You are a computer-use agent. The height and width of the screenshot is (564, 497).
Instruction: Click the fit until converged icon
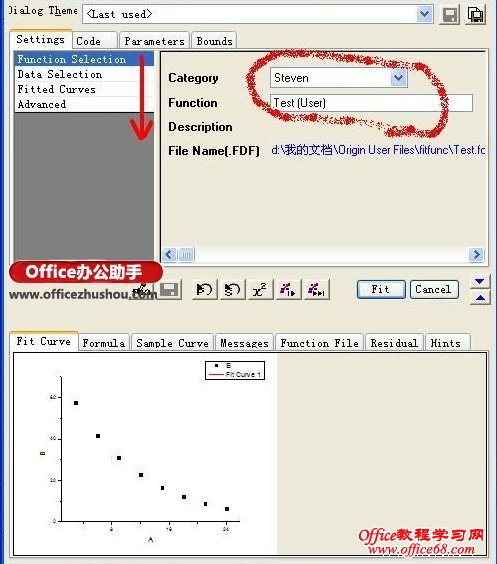click(x=316, y=290)
